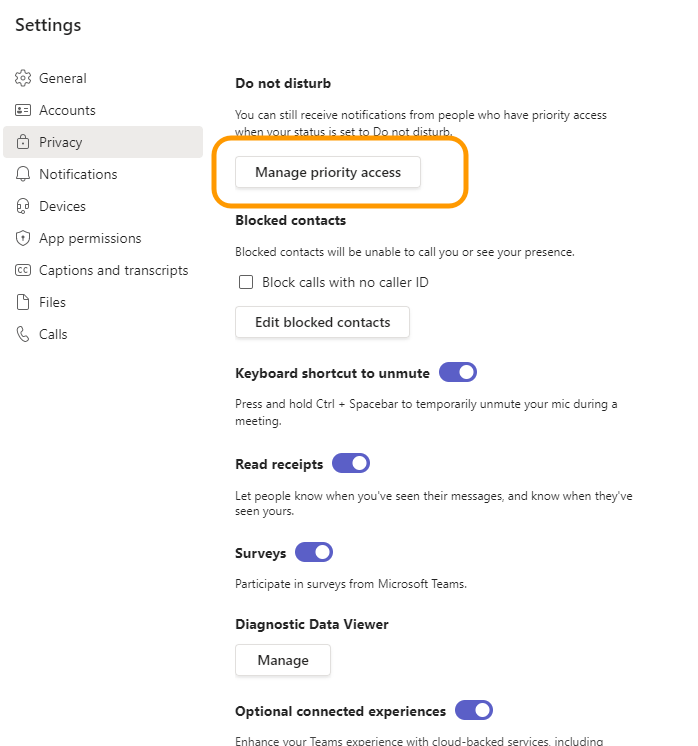Click the gear icon next to General
Screen dimensions: 698x746
pos(23,78)
